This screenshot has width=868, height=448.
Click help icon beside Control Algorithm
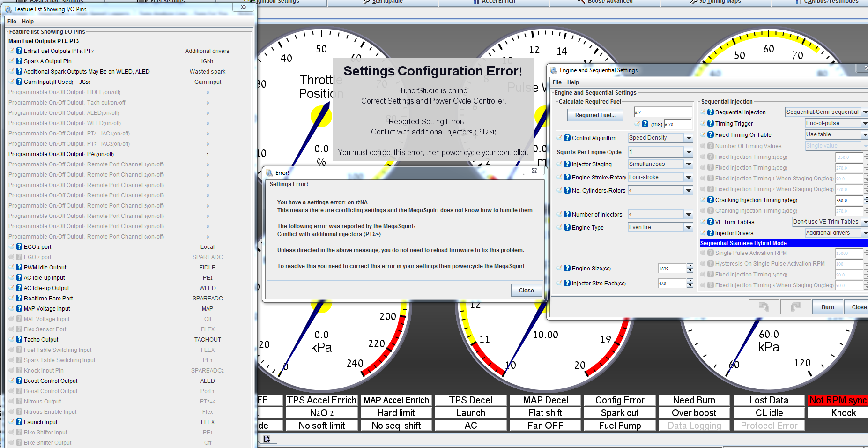point(567,138)
